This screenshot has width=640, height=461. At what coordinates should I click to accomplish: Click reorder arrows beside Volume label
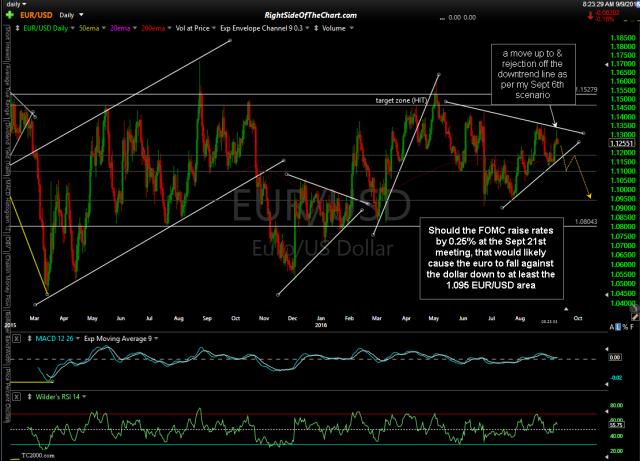(x=316, y=28)
